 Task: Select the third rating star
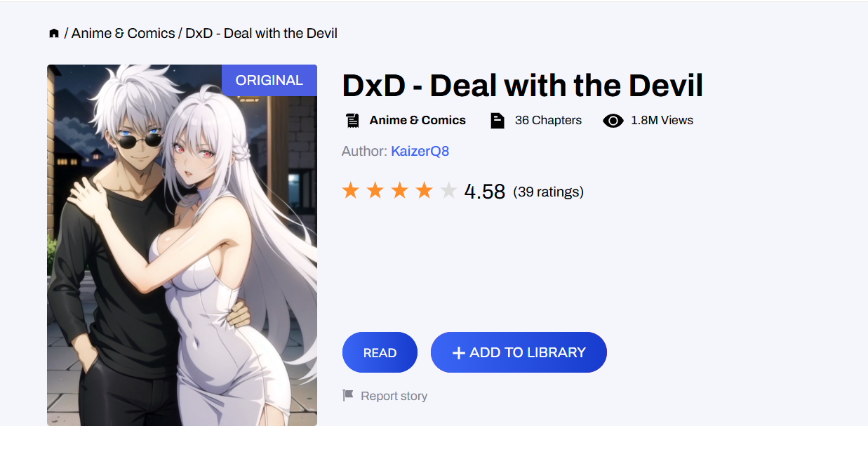click(x=400, y=190)
